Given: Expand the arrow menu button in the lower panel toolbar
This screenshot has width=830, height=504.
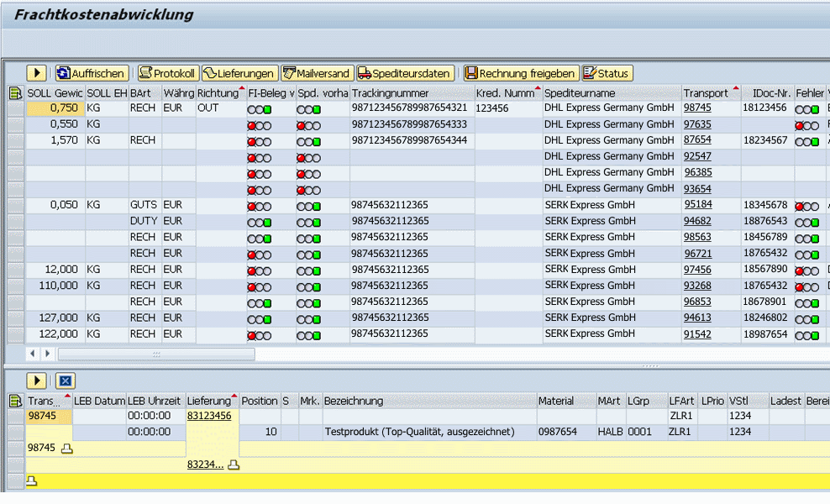Looking at the screenshot, I should point(38,381).
